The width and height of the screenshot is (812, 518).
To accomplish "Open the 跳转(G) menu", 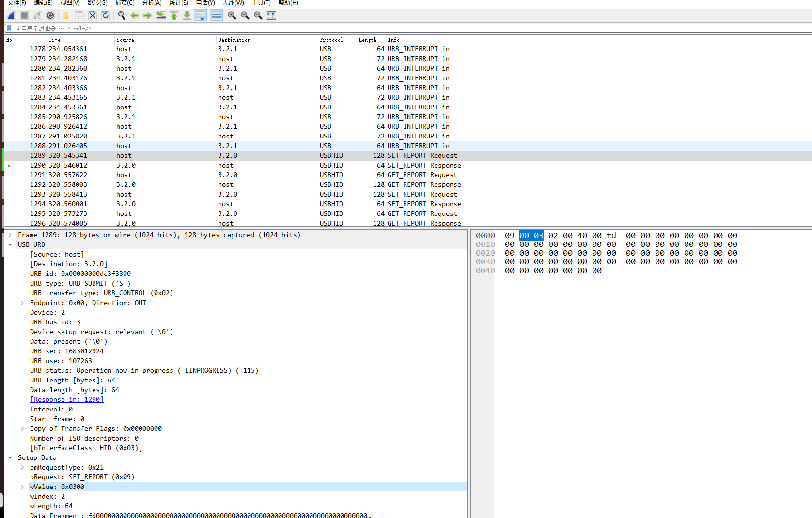I will coord(97,3).
